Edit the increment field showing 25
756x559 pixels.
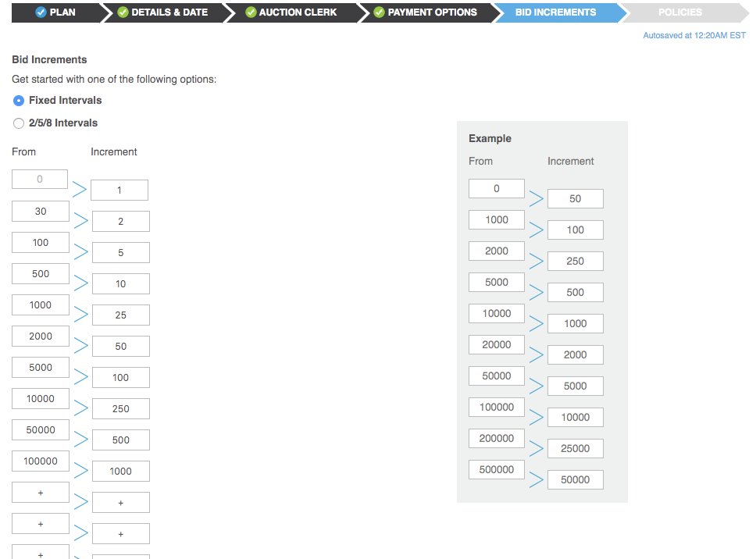point(120,315)
